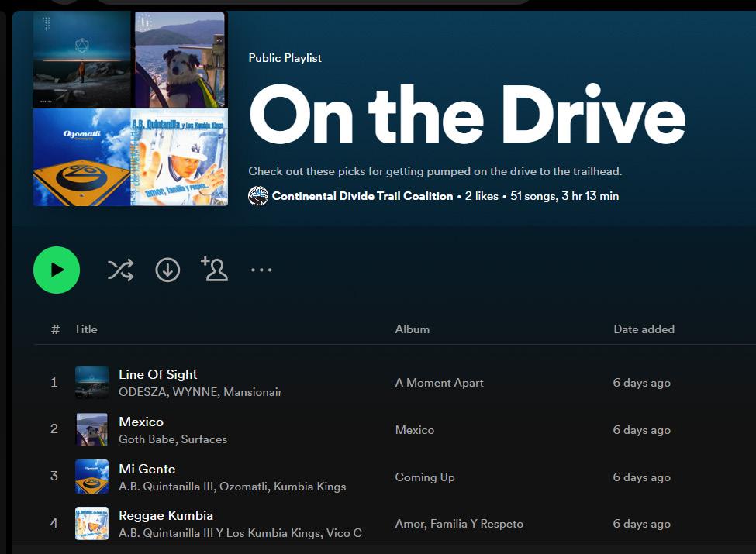Click the date added for Line Of Sight

(x=641, y=383)
